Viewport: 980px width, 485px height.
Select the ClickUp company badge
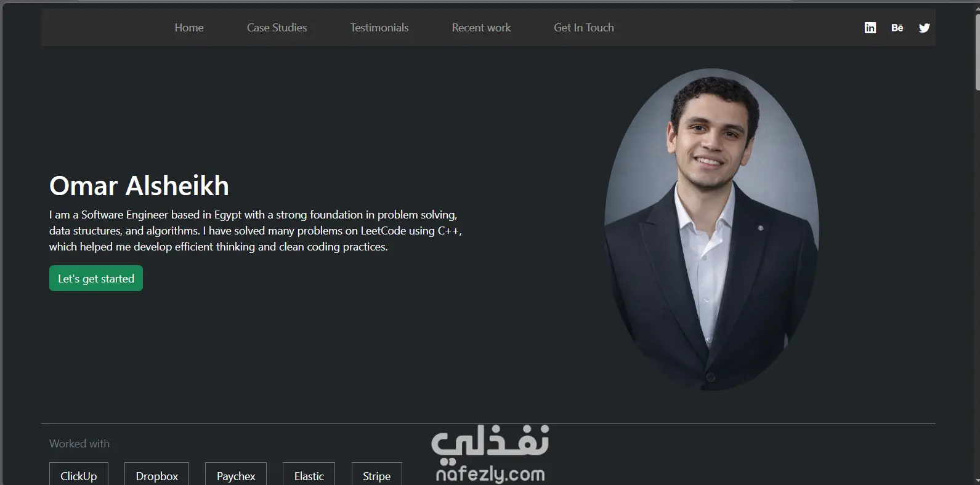click(x=79, y=476)
